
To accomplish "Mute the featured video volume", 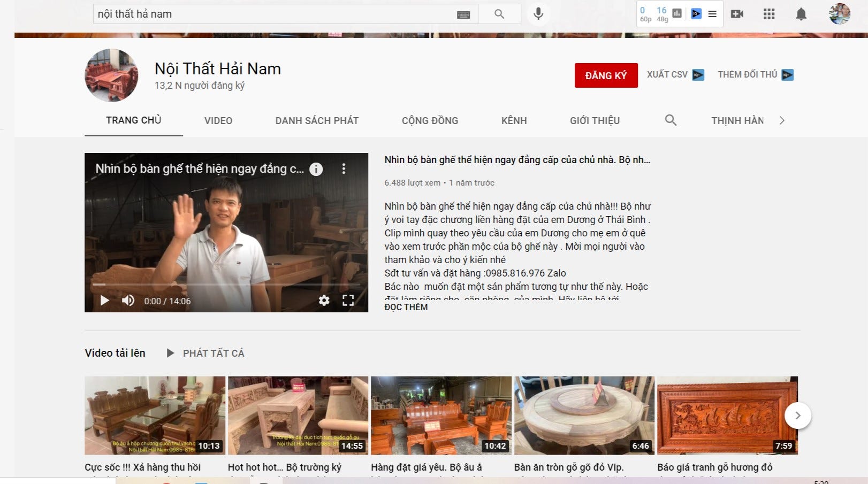I will [x=128, y=301].
